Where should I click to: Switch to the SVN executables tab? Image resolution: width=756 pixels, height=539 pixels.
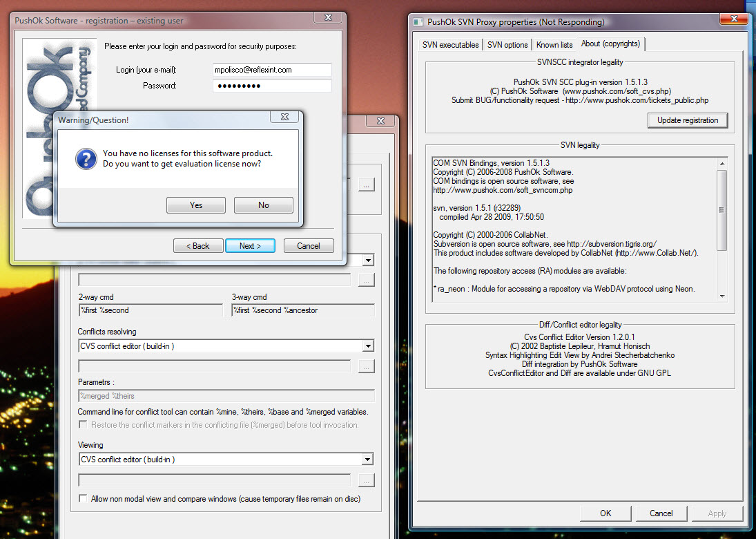(450, 45)
